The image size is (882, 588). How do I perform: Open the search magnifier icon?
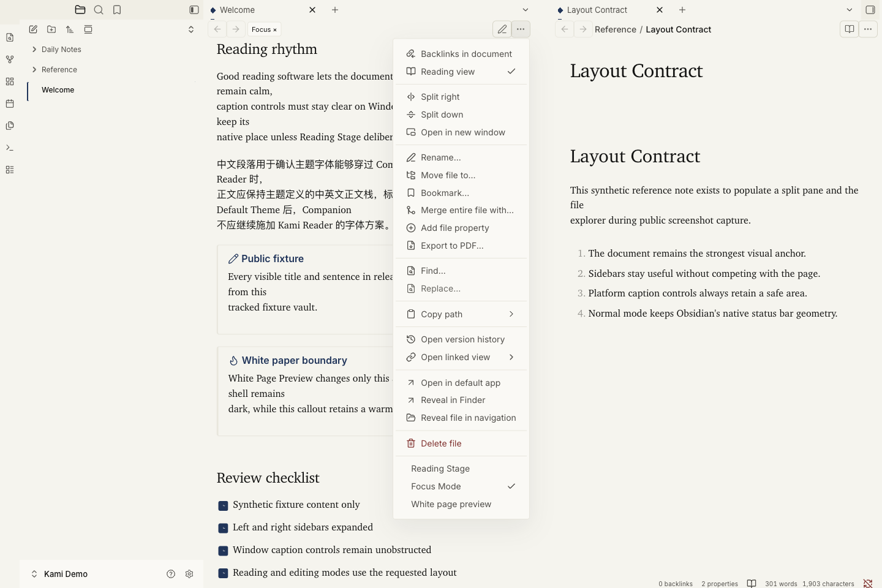pyautogui.click(x=99, y=10)
